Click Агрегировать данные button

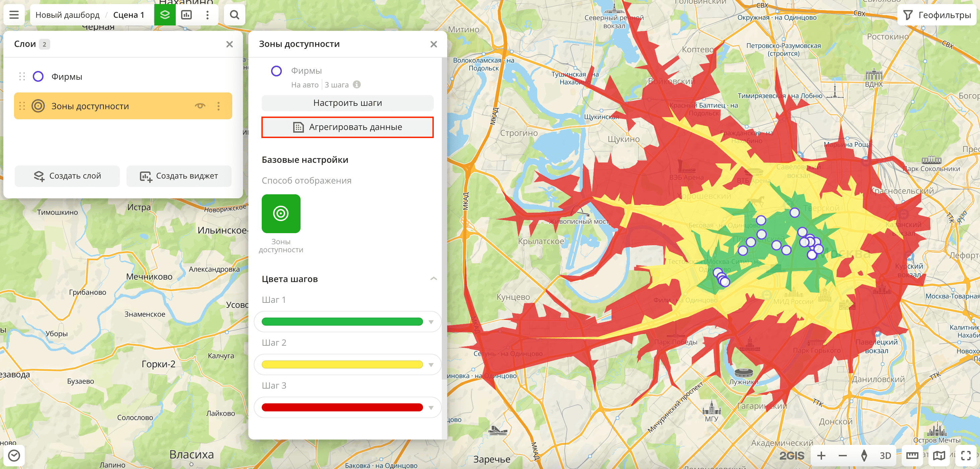click(347, 127)
